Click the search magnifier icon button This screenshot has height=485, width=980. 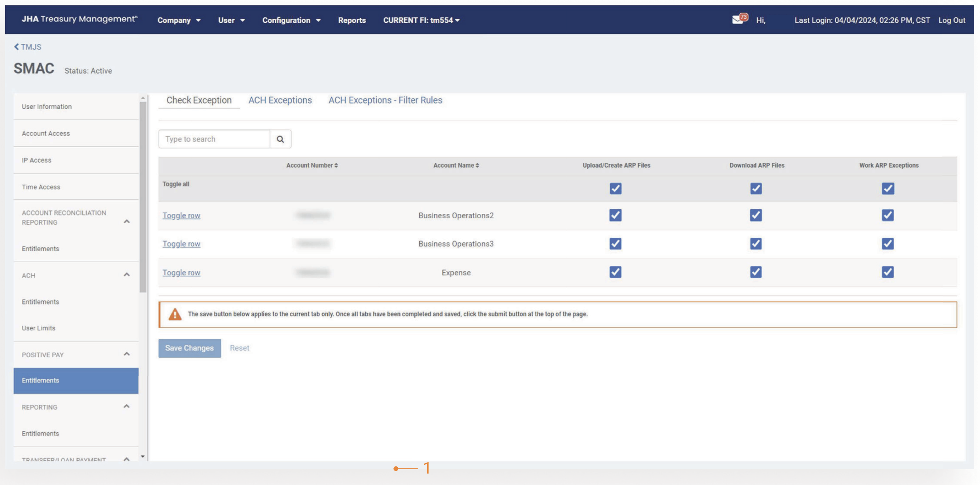[x=280, y=139]
